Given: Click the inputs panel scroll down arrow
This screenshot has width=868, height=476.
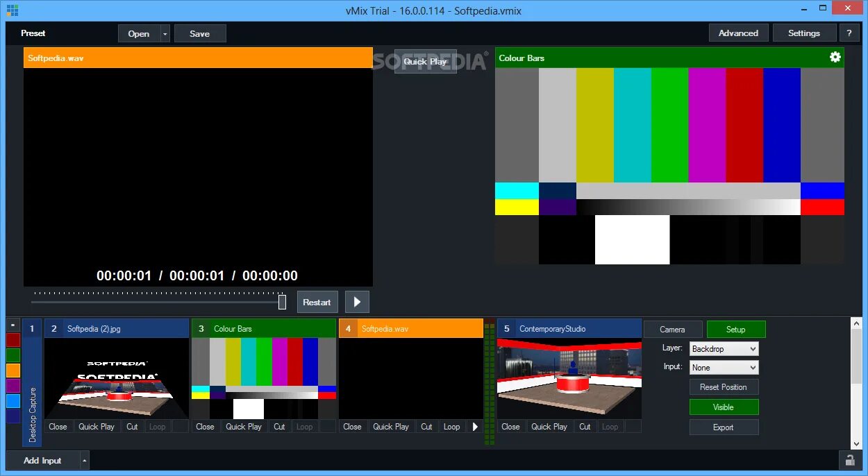Looking at the screenshot, I should (x=856, y=443).
